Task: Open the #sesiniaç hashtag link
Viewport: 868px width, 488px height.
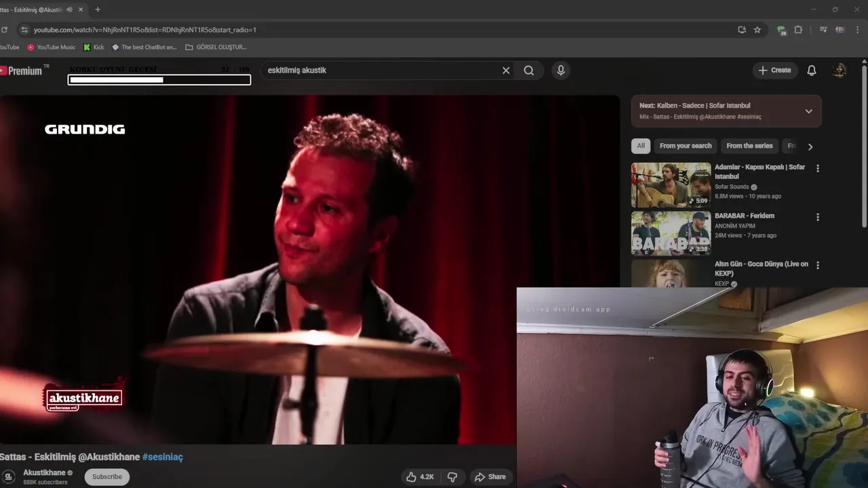Action: click(x=163, y=457)
